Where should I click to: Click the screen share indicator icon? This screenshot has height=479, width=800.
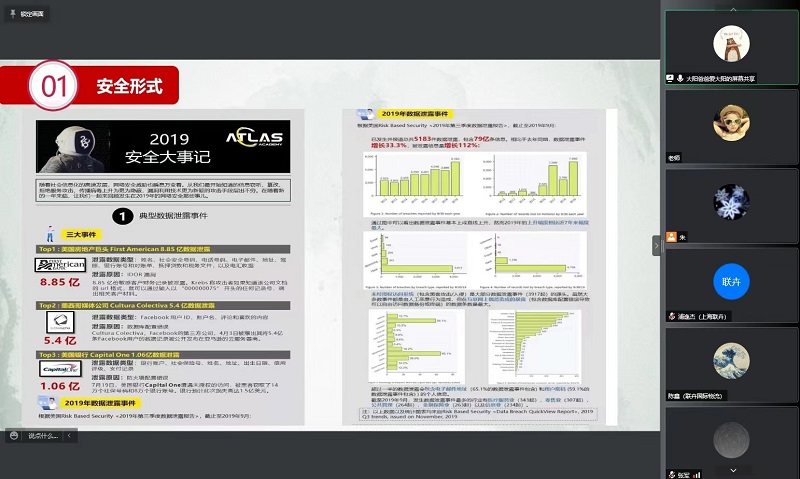[x=670, y=79]
